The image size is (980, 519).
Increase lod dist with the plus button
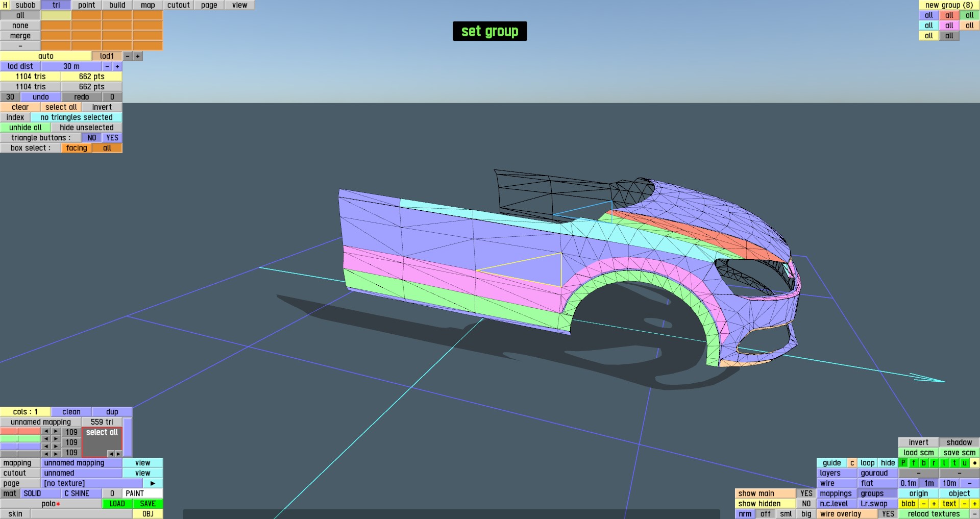(117, 66)
